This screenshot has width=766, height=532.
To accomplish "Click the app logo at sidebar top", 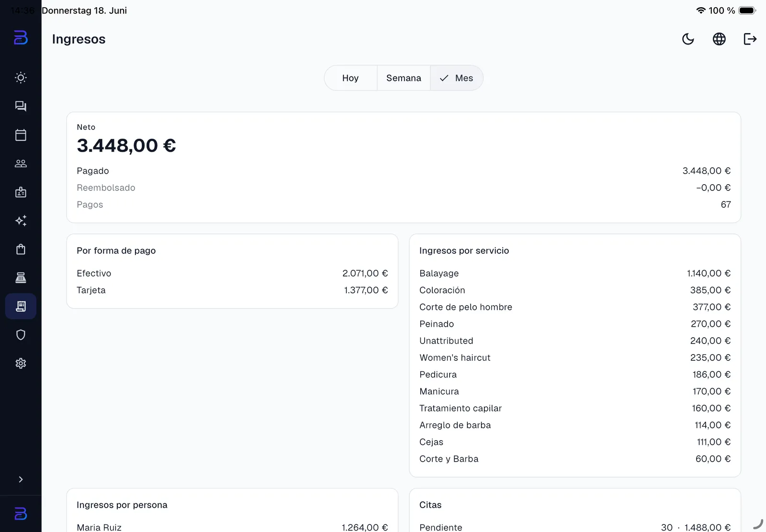I will coord(21,37).
